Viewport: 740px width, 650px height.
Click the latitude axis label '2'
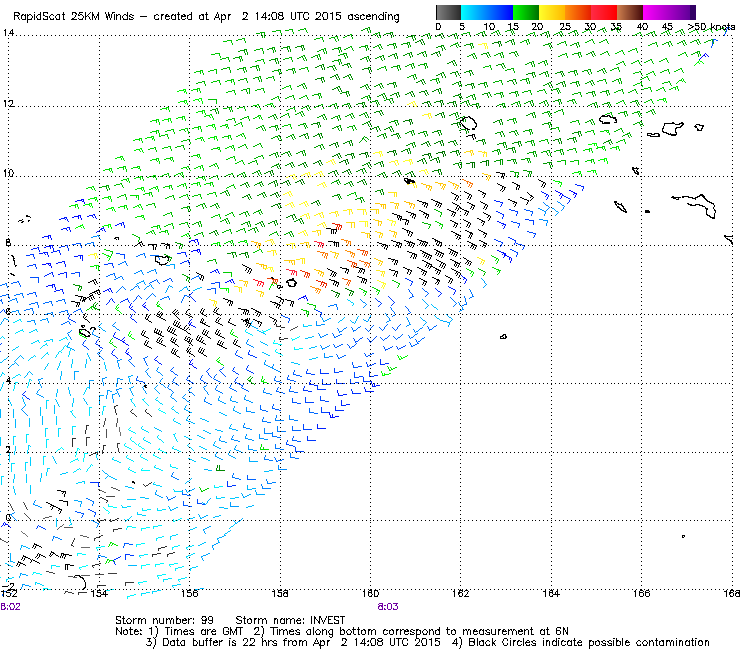click(x=8, y=449)
